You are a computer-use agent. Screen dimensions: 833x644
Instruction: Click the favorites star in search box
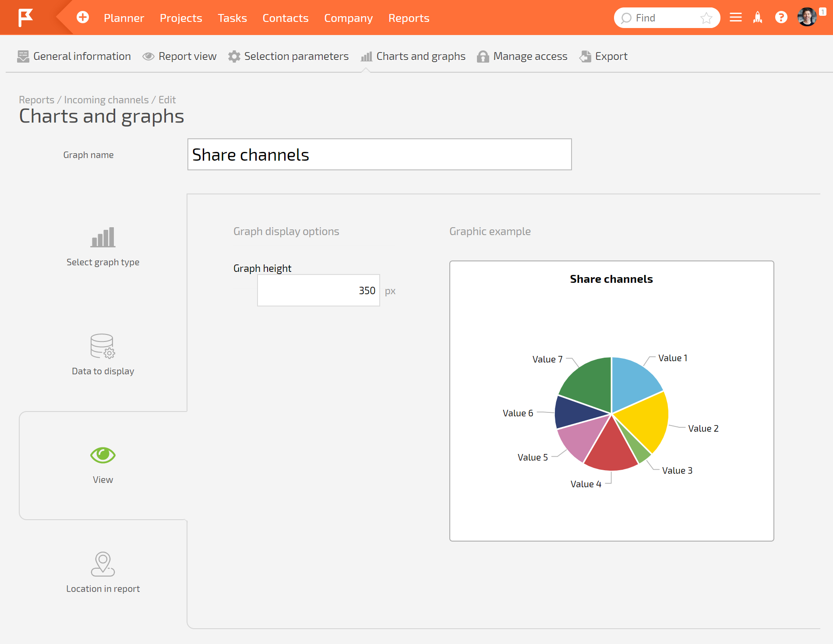tap(706, 18)
